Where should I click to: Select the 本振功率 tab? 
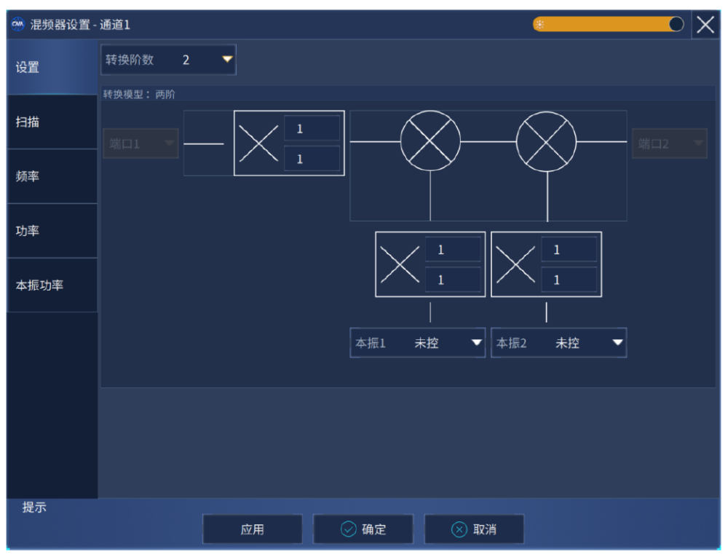tap(52, 285)
